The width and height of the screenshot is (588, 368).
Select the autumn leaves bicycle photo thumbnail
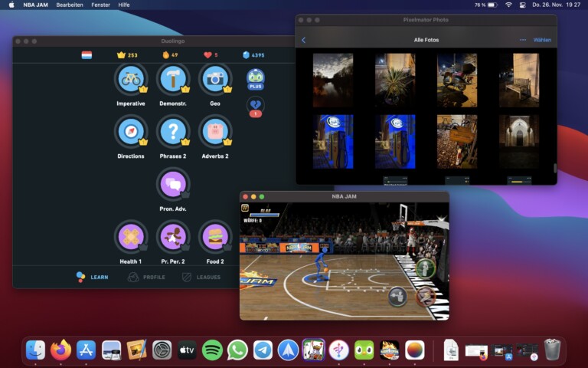point(457,142)
